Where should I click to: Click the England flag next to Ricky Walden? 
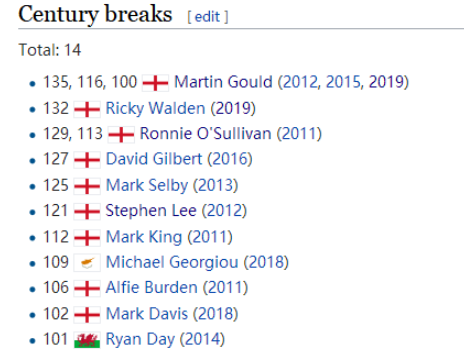point(87,109)
